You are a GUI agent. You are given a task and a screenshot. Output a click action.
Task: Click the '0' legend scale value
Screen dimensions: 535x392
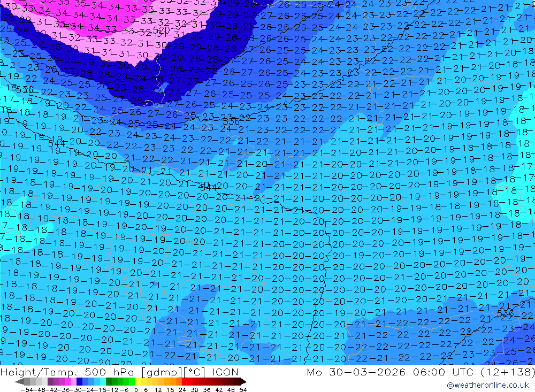[136, 390]
